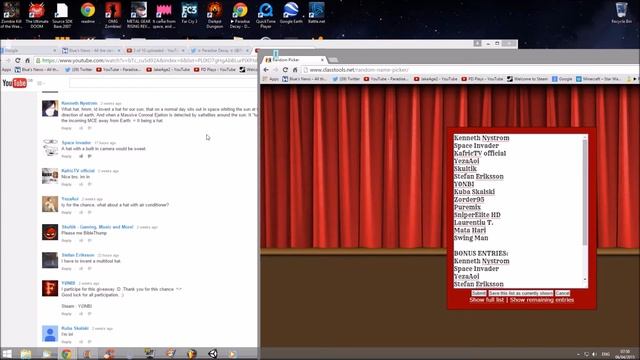Open the Battle.net desktop shortcut

316,14
